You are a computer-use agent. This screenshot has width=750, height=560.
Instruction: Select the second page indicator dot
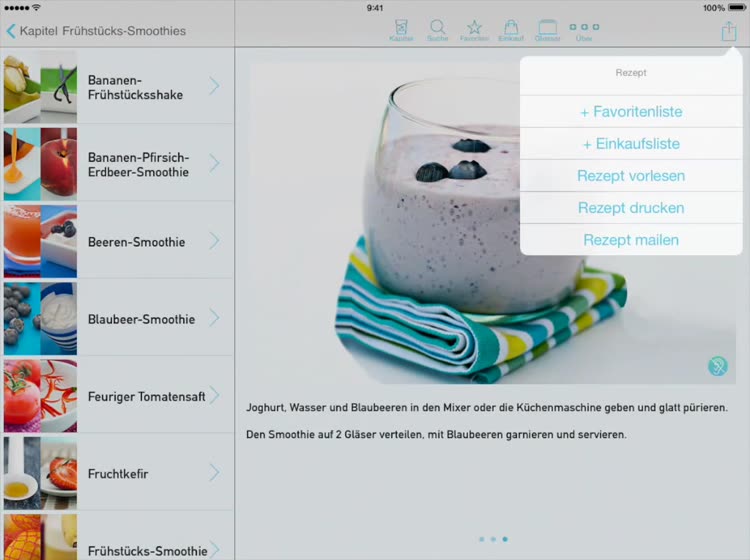click(493, 539)
